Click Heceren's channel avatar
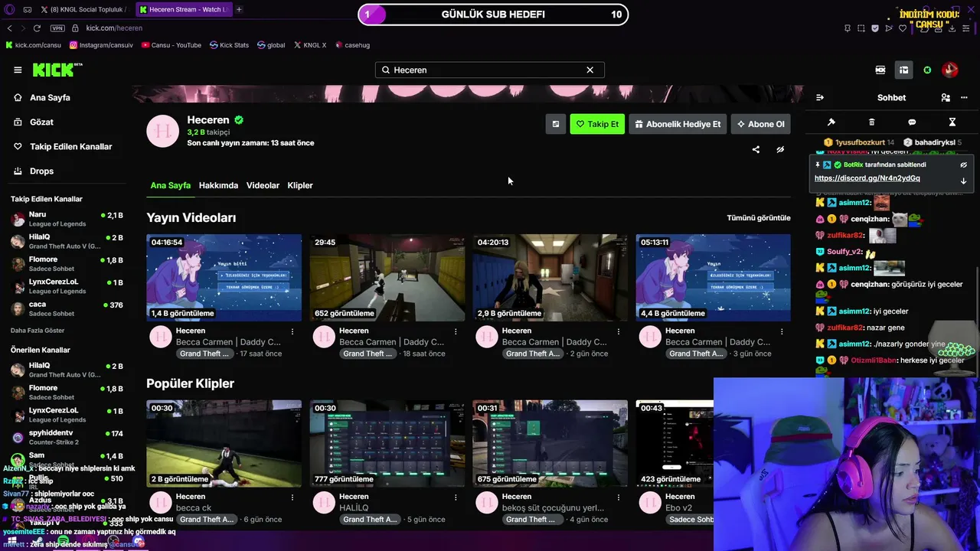This screenshot has height=551, width=980. (163, 132)
